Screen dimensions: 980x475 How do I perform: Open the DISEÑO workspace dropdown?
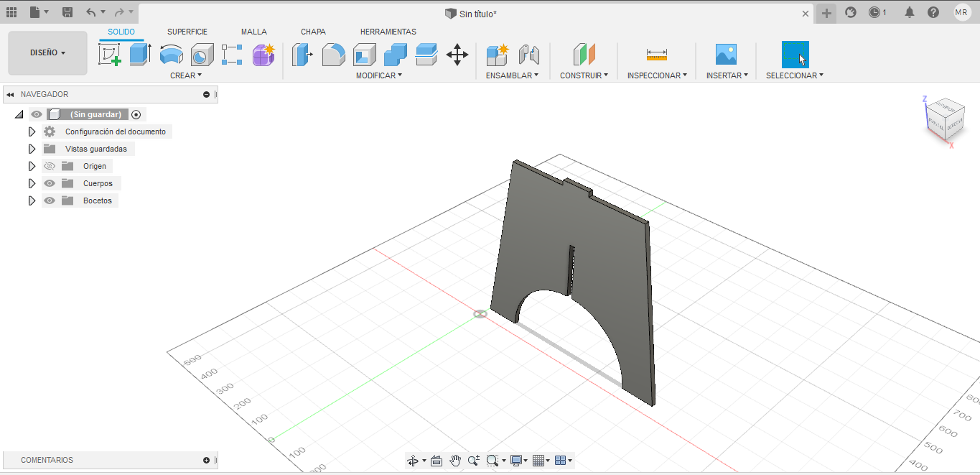coord(47,53)
